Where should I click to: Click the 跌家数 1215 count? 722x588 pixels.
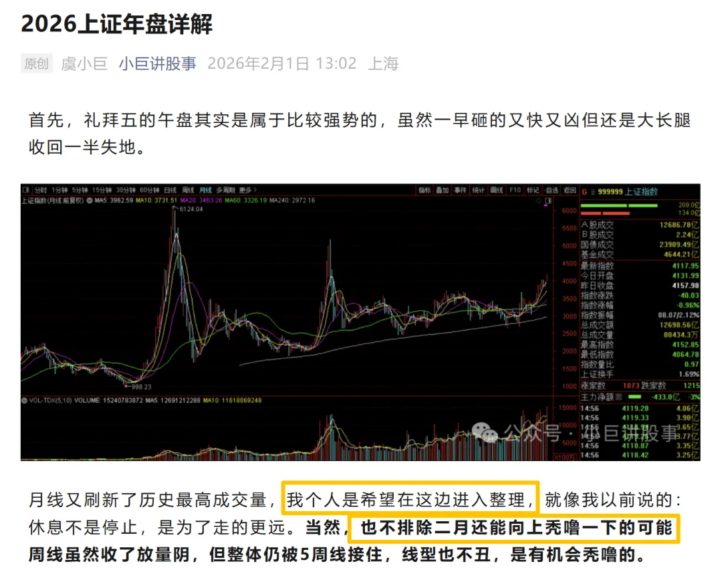pyautogui.click(x=691, y=386)
